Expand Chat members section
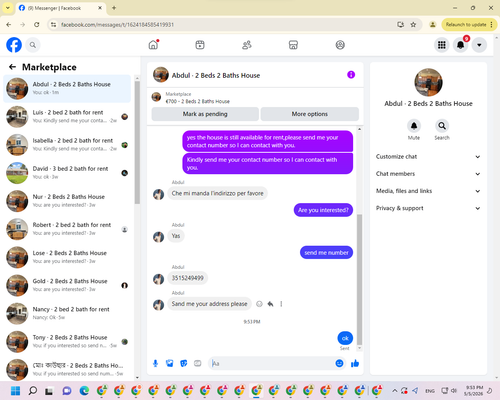This screenshot has width=500, height=400. tap(428, 174)
